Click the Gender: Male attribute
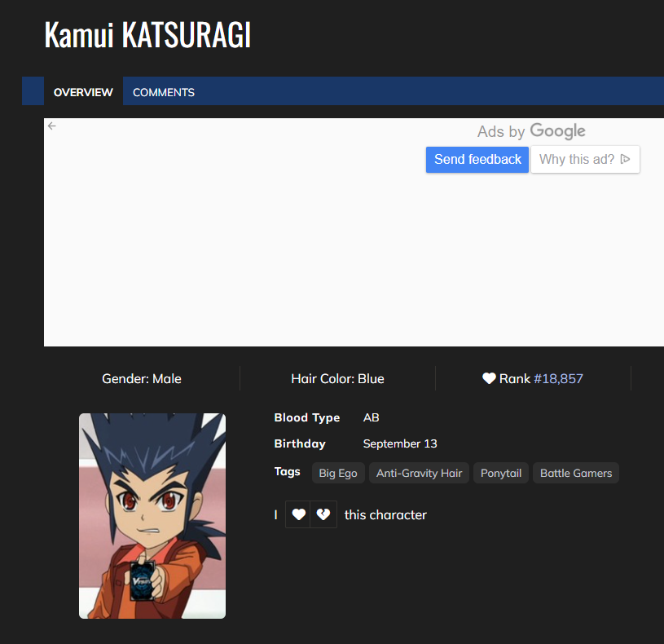This screenshot has width=664, height=644. (x=142, y=378)
